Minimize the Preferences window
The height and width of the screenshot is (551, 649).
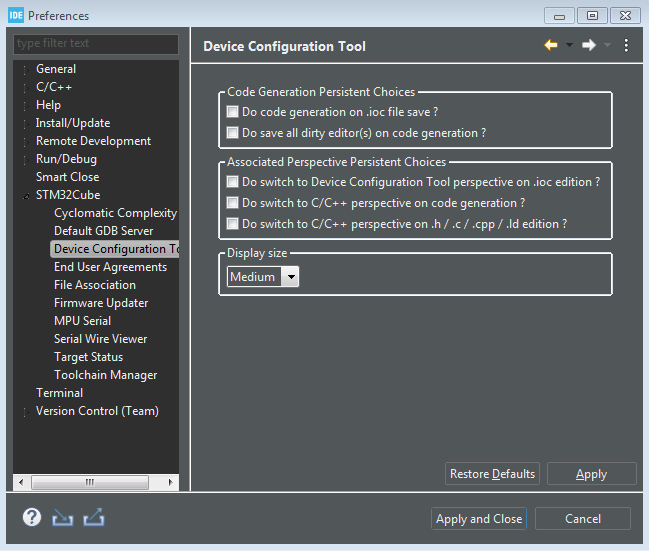pos(559,16)
